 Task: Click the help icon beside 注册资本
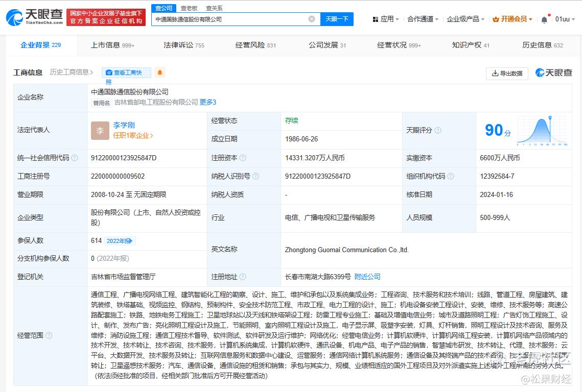(x=243, y=158)
